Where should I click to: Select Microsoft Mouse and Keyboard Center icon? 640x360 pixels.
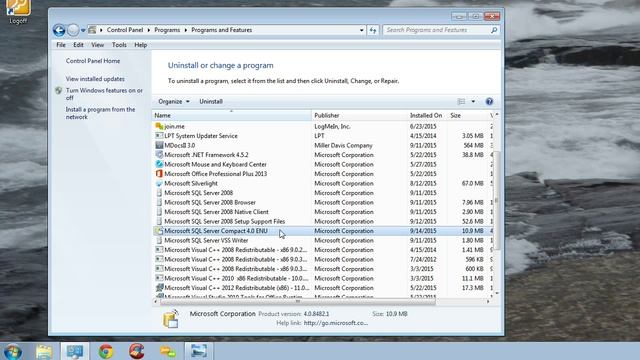point(159,164)
